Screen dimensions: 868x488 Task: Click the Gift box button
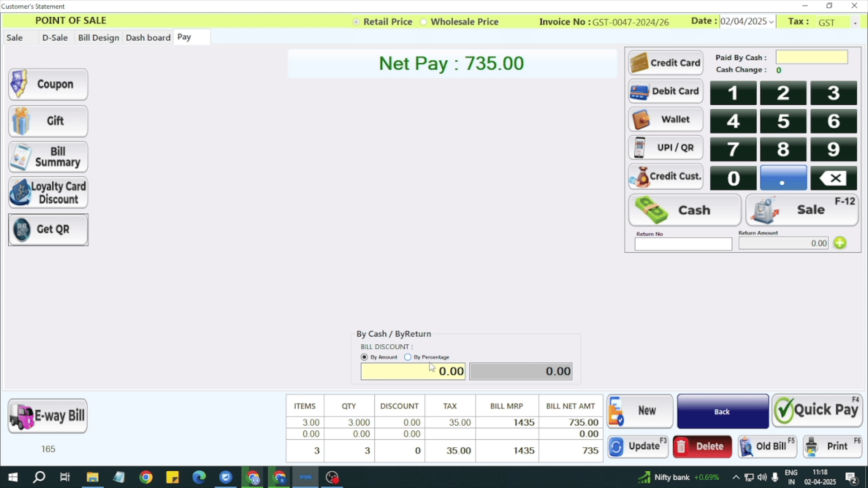pyautogui.click(x=48, y=121)
